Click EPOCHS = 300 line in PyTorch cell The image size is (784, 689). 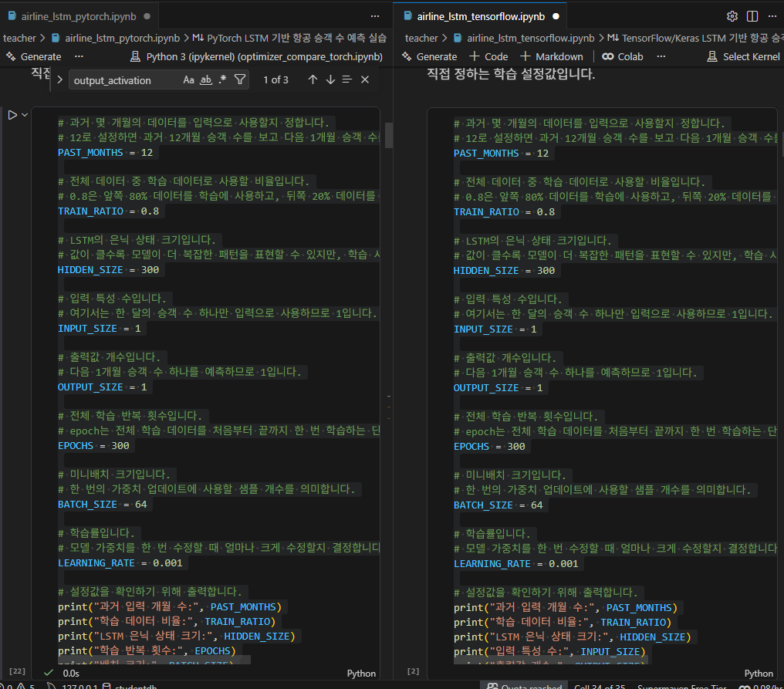click(93, 445)
